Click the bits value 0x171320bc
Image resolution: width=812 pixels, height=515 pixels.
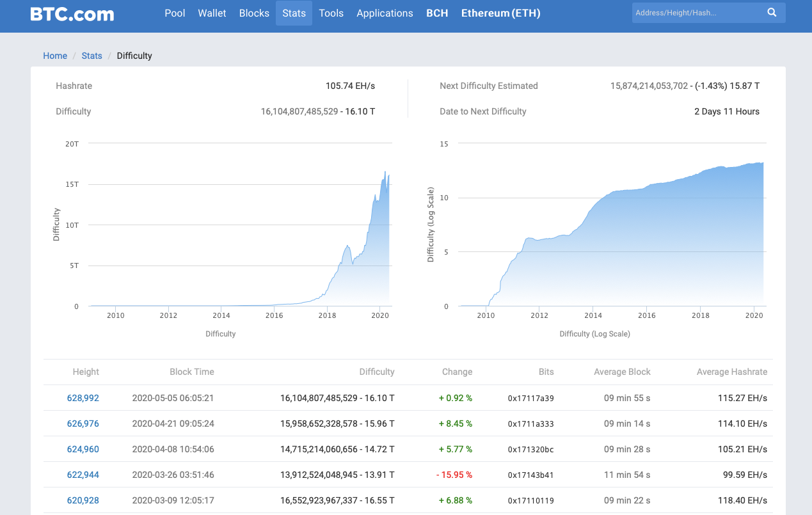(x=531, y=449)
